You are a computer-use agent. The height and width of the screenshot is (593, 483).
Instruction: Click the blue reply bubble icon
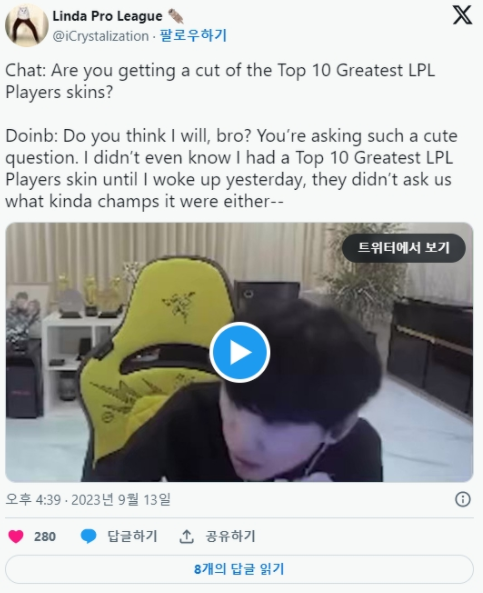coord(89,536)
